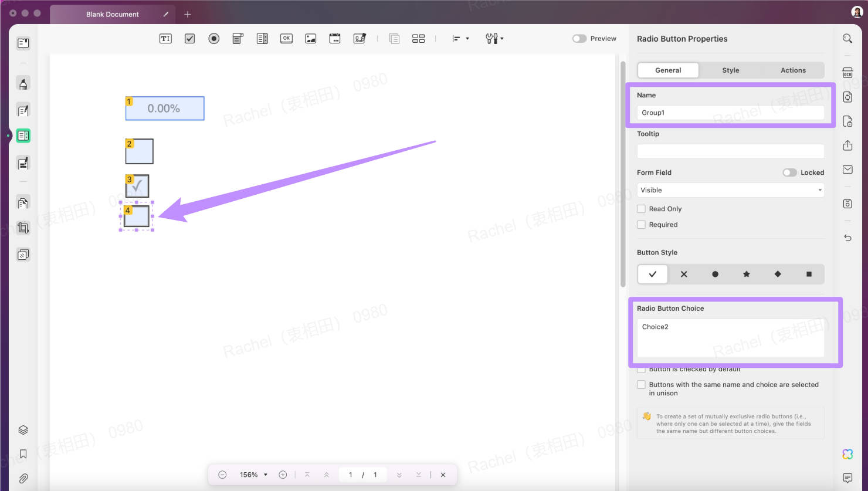Viewport: 868px width, 491px height.
Task: Choose the square button style
Action: pos(809,274)
